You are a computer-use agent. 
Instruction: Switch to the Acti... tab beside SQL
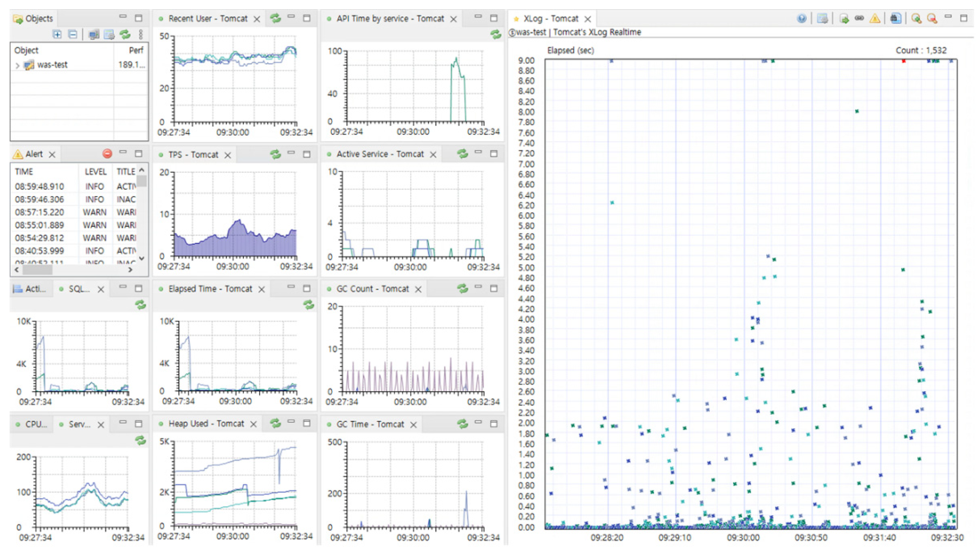click(x=30, y=289)
